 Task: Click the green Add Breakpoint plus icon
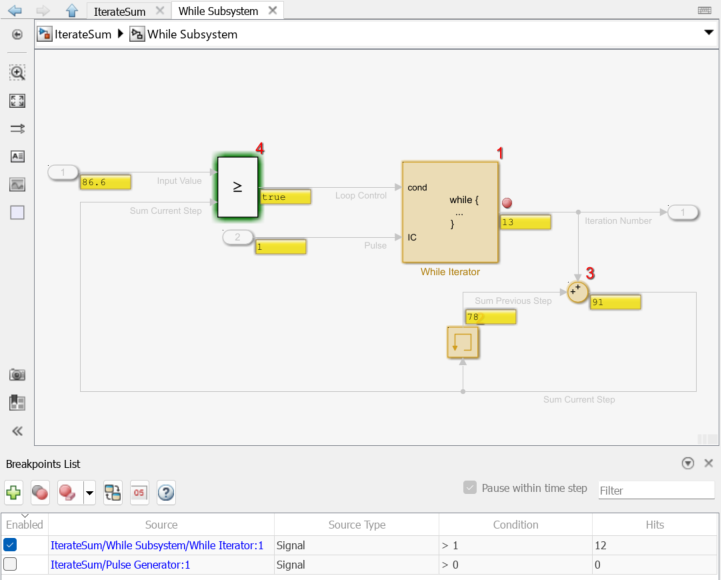point(13,492)
